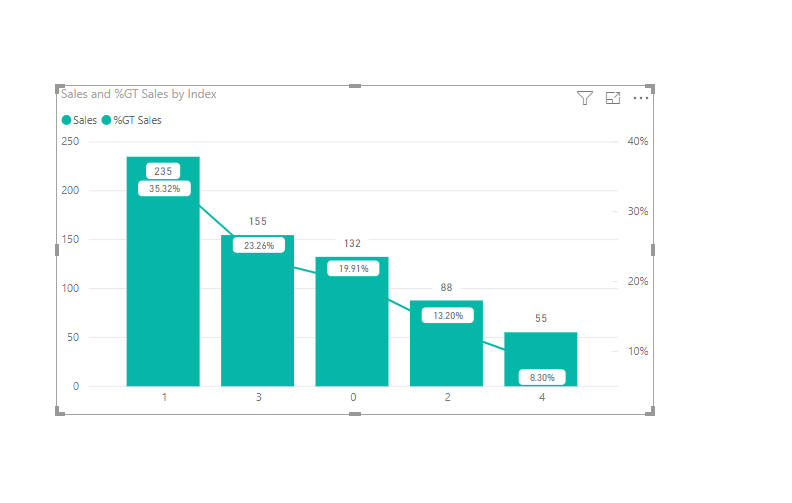Click the 19.91% data label
The width and height of the screenshot is (792, 503).
(x=353, y=268)
